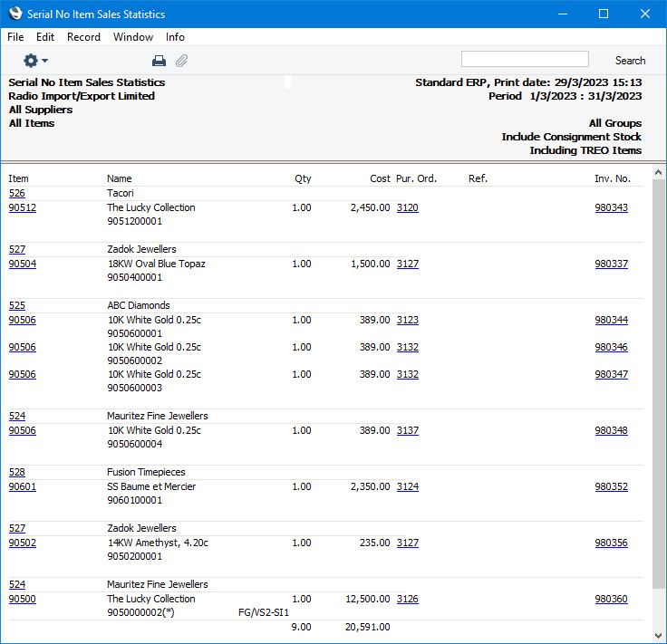Open supplier 528 Fusion Timepieces link
The height and width of the screenshot is (644, 667).
[17, 472]
